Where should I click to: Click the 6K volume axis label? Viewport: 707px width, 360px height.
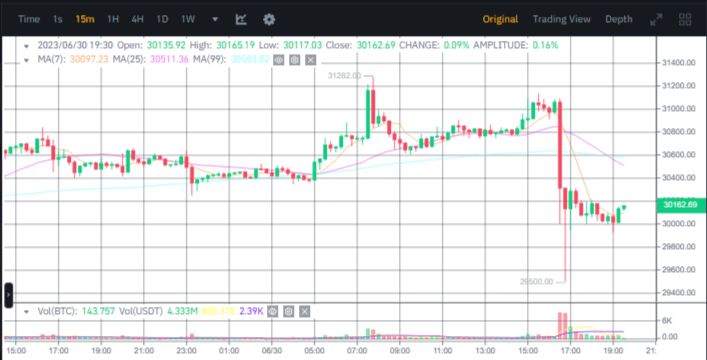click(x=666, y=321)
